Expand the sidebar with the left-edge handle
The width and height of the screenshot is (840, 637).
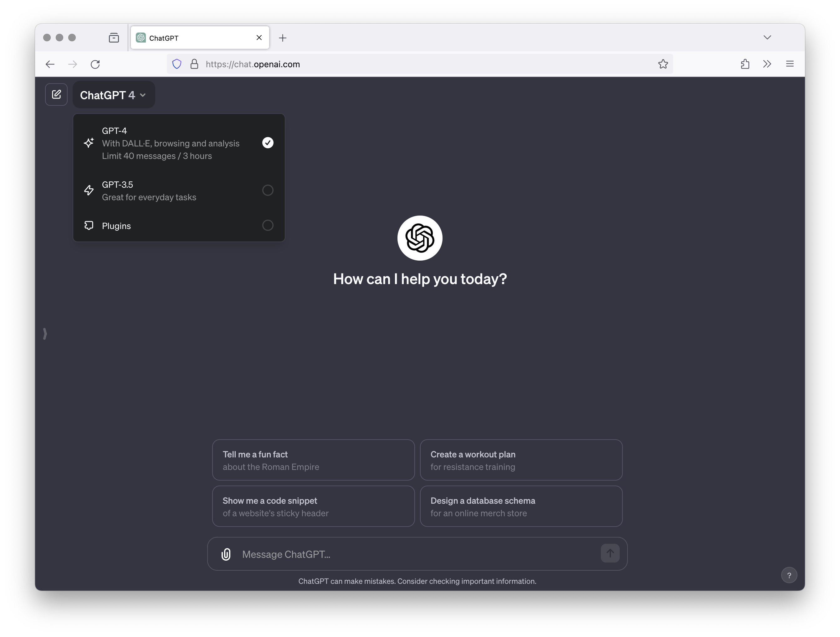[45, 334]
